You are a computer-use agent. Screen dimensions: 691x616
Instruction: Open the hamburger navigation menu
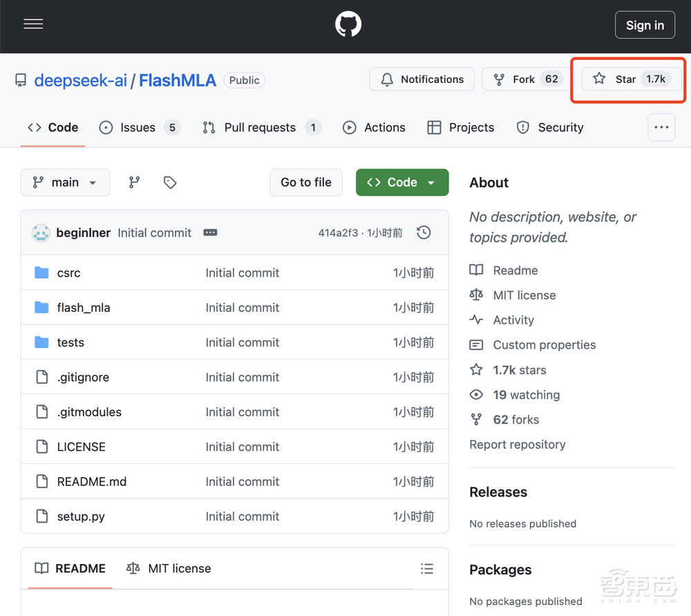33,25
